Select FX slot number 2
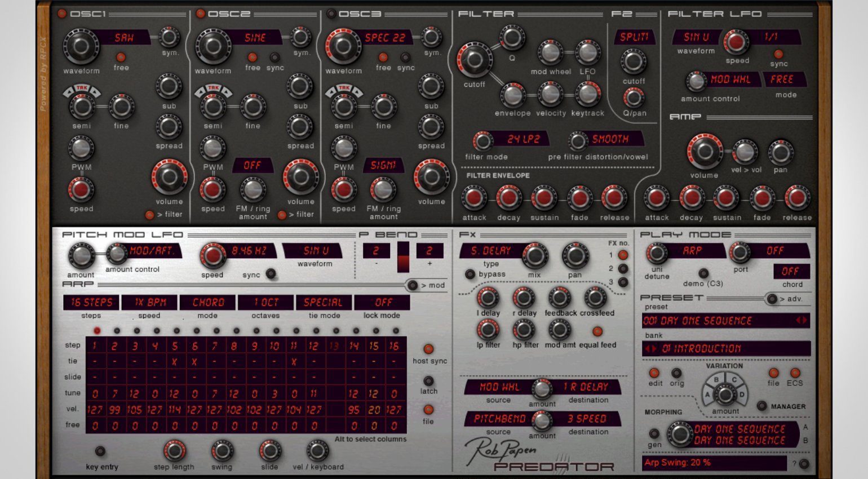This screenshot has width=868, height=479. (x=623, y=269)
